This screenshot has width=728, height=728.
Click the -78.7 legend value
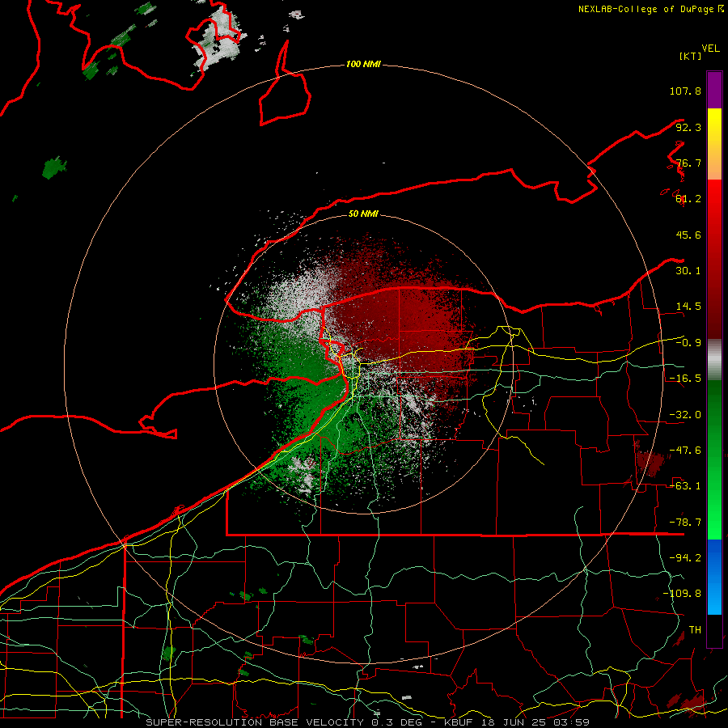point(685,523)
